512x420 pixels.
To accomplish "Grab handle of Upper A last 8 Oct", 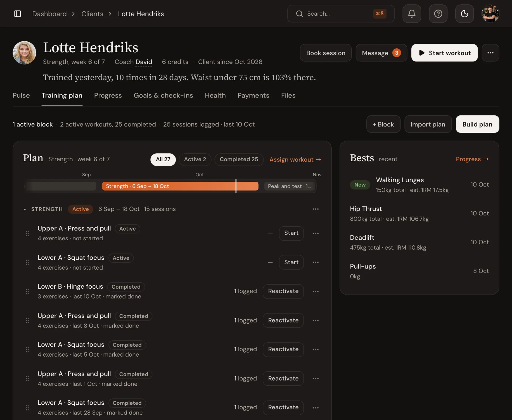I will 27,320.
